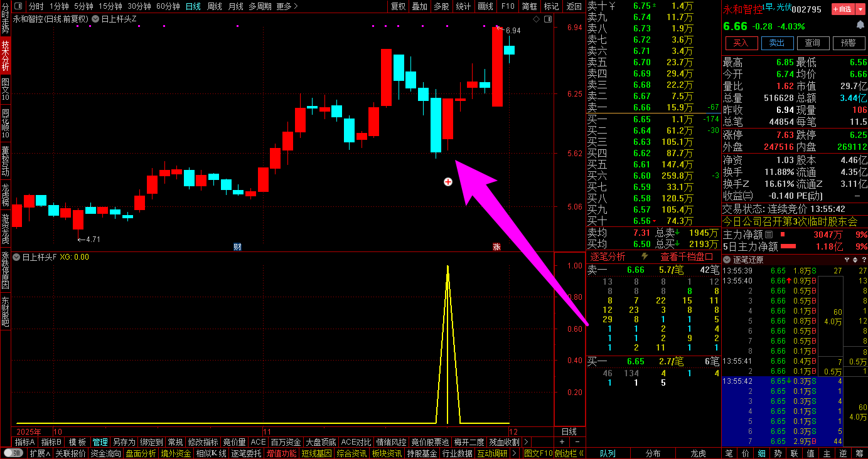Click the diamond icon at chart top-right
This screenshot has width=868, height=459.
(537, 19)
